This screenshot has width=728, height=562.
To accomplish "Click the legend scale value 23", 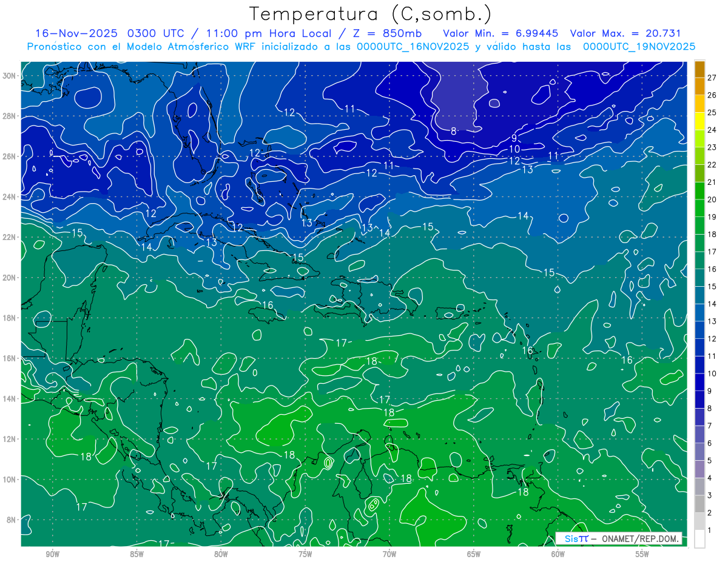I will [712, 147].
